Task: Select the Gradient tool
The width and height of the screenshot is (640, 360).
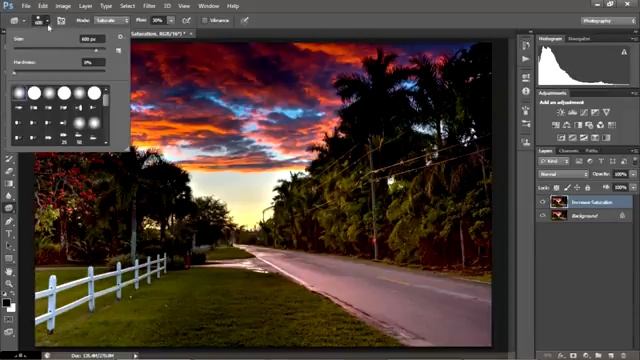Action: point(9,184)
